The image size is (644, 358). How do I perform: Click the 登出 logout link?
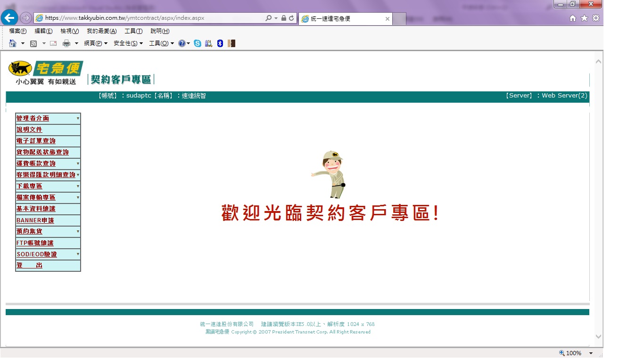29,265
